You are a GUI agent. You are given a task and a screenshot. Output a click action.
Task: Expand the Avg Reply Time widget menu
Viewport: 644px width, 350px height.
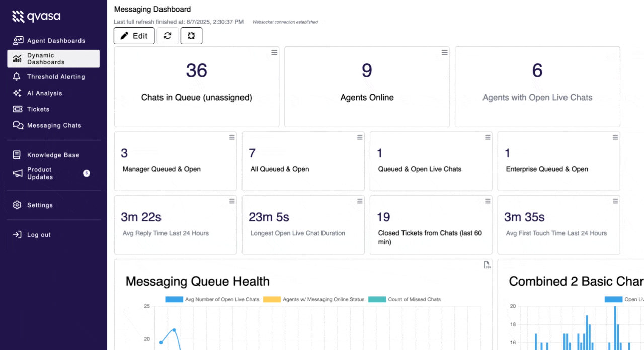click(x=232, y=201)
